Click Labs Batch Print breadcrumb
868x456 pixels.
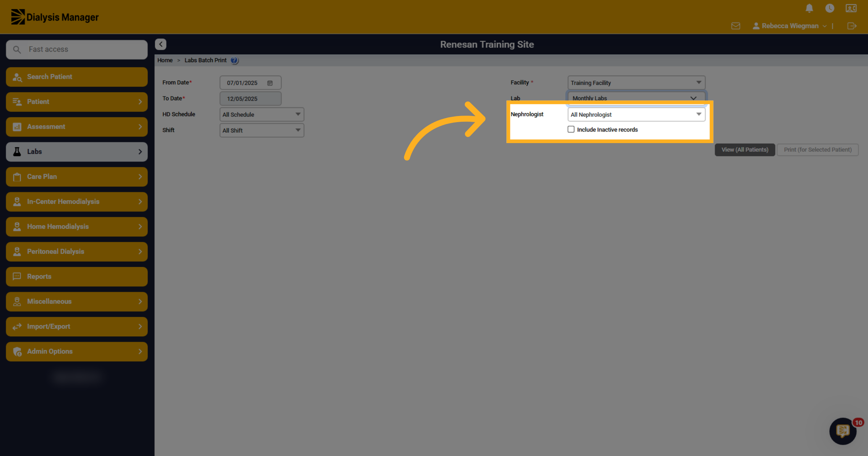tap(205, 60)
